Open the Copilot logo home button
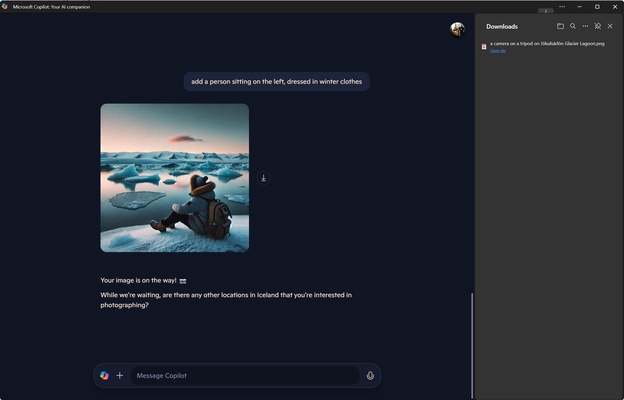624x400 pixels. pos(104,375)
